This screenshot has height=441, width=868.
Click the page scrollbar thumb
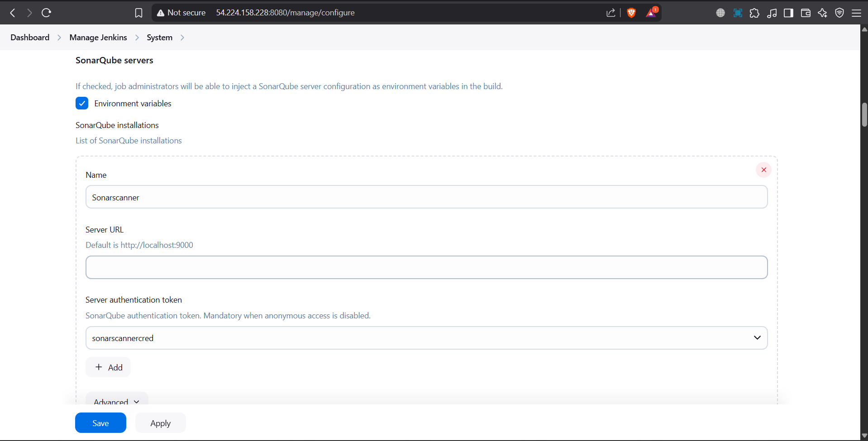(864, 115)
